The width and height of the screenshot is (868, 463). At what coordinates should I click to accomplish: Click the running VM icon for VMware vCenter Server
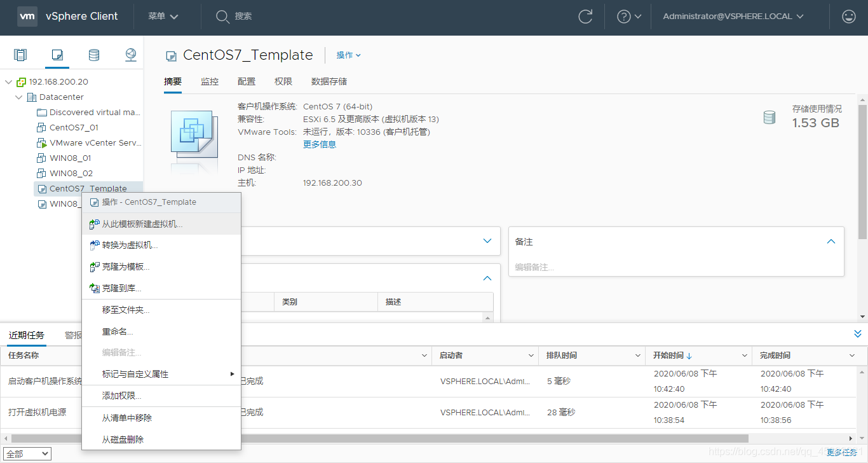[x=42, y=143]
